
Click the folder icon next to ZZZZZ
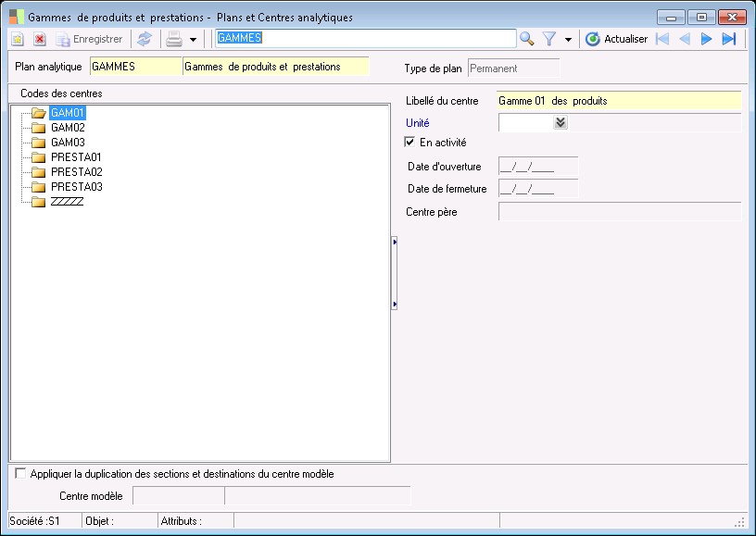pyautogui.click(x=39, y=202)
